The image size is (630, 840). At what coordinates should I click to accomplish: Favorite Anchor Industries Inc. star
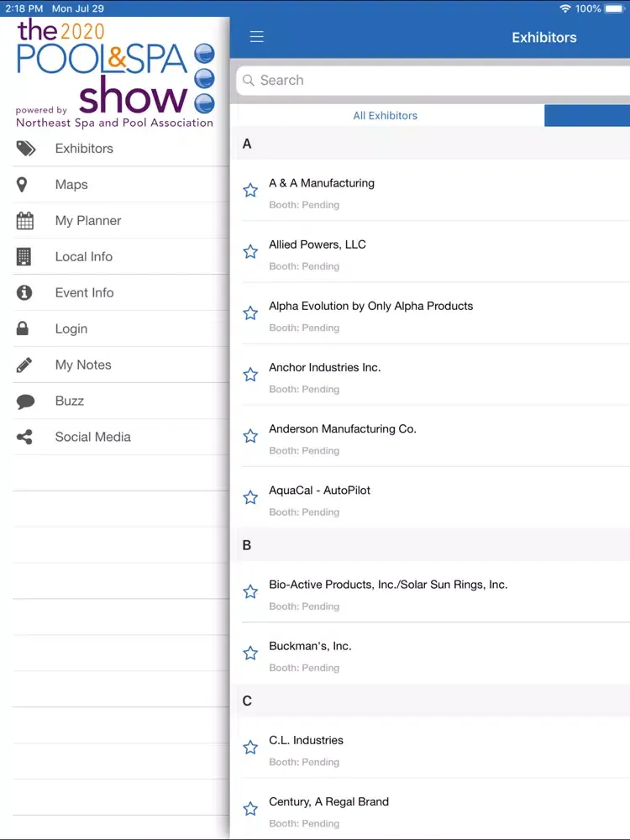point(250,375)
